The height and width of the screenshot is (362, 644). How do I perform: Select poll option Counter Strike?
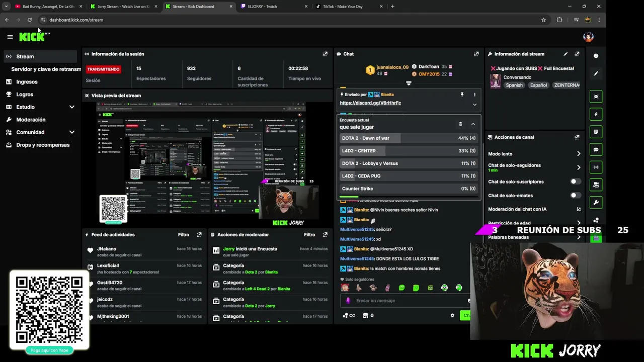pyautogui.click(x=408, y=189)
